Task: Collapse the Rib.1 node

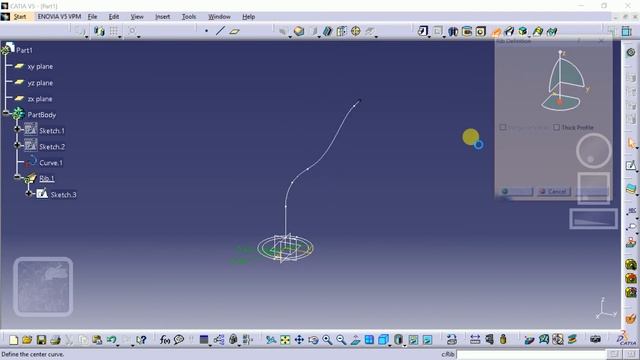Action: click(x=17, y=177)
